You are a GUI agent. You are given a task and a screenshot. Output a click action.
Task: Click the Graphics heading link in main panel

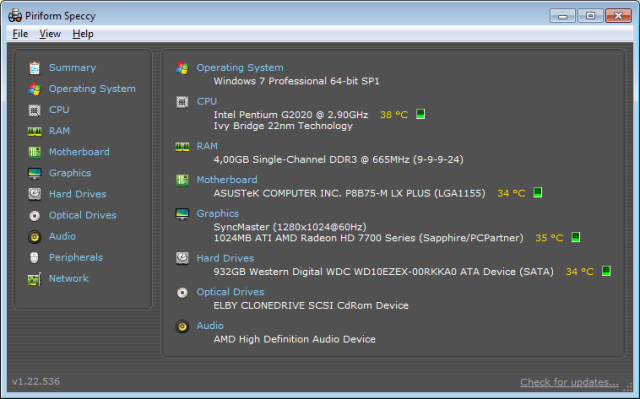[x=218, y=214]
